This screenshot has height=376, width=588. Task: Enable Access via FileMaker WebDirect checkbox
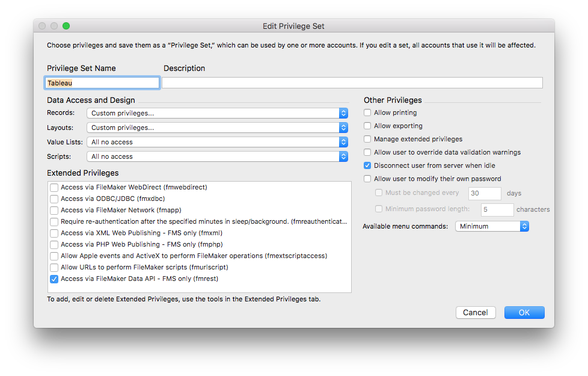pos(54,188)
